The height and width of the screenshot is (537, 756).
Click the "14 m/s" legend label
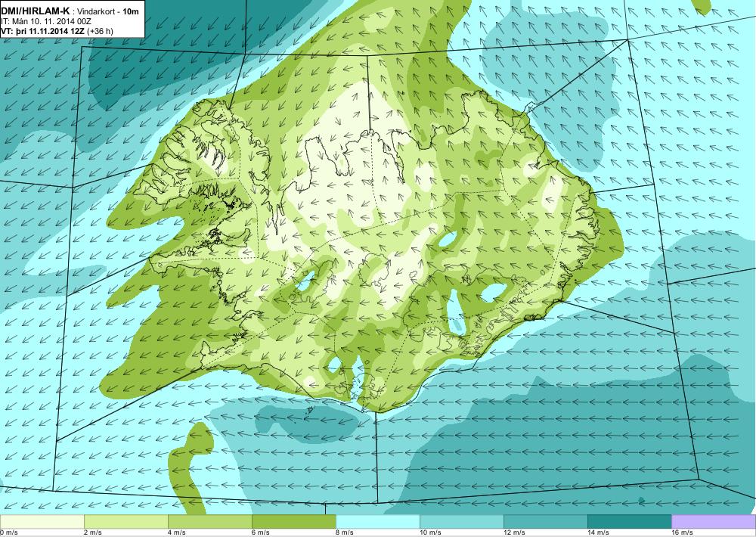pos(598,532)
